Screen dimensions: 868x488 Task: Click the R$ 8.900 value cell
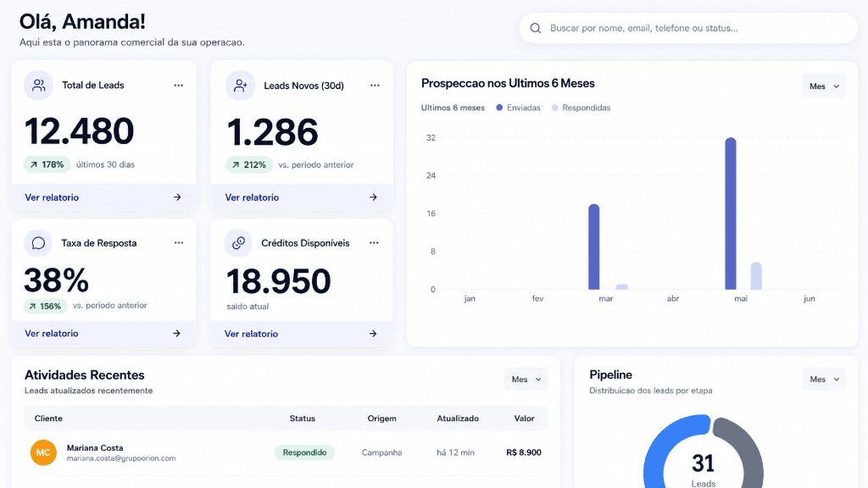[x=524, y=452]
